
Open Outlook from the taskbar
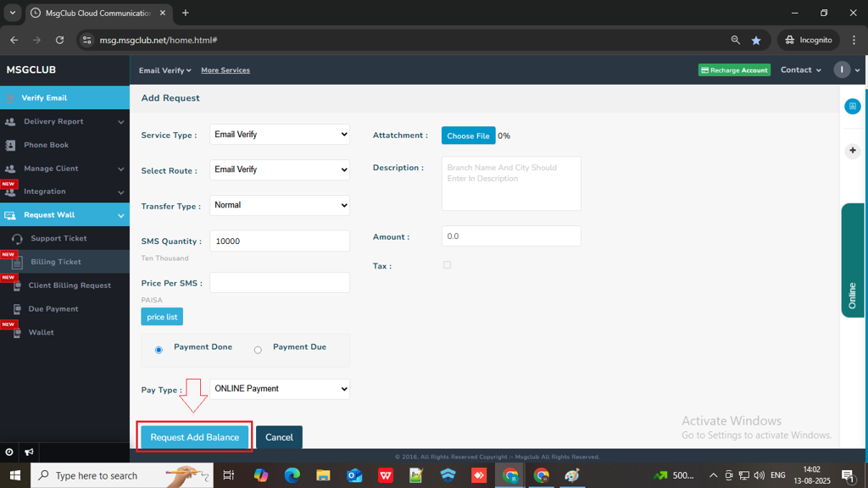coord(354,475)
